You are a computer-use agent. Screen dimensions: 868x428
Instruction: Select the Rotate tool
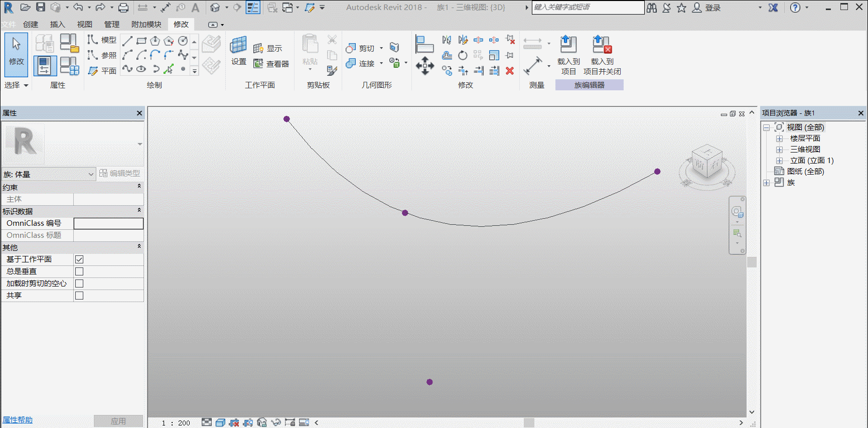coord(463,55)
